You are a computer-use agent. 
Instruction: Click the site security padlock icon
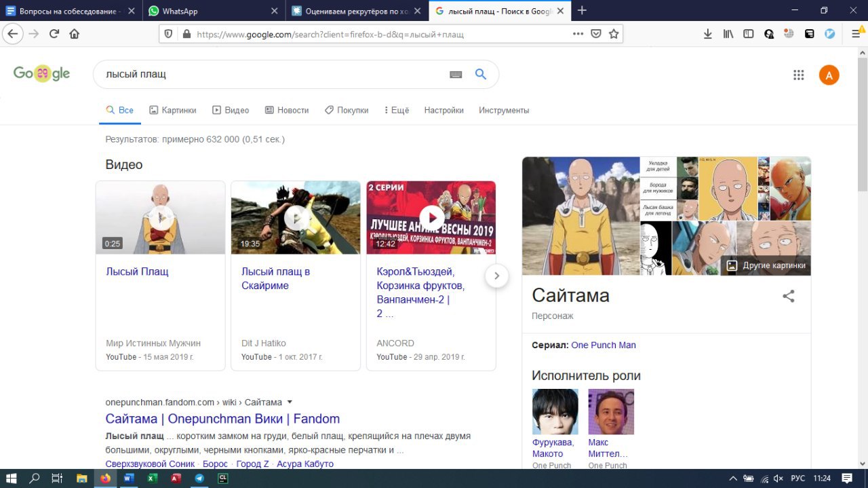[187, 34]
